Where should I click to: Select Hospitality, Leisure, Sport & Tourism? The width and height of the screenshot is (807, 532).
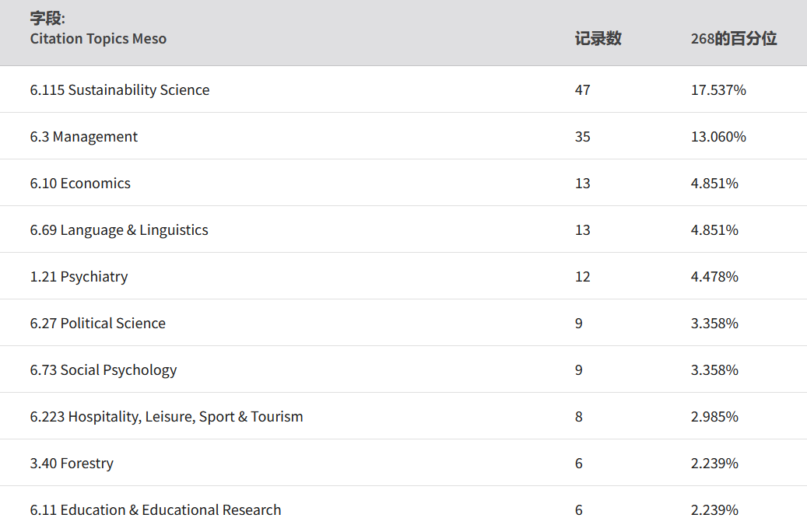coord(167,417)
